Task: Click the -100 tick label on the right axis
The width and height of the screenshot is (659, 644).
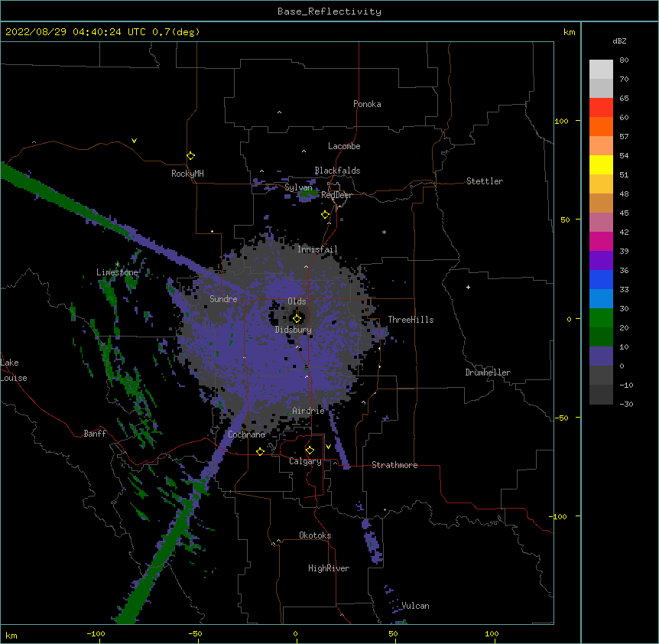Action: click(559, 516)
